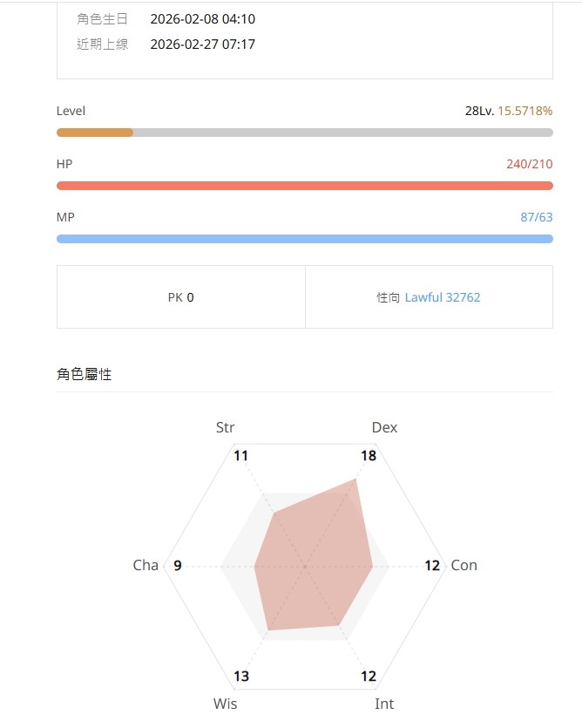Screen dimensions: 582x728
Task: Click the 性向 alignment panel
Action: [x=429, y=297]
